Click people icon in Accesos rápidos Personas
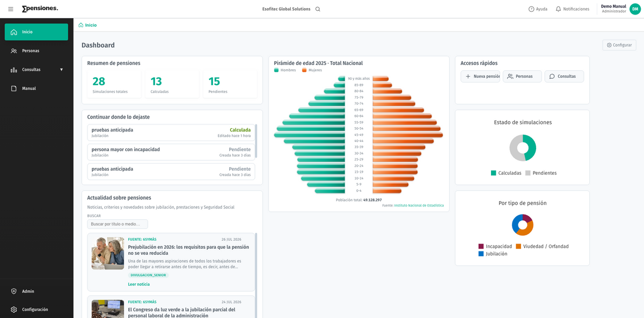Image resolution: width=644 pixels, height=318 pixels. [x=510, y=76]
